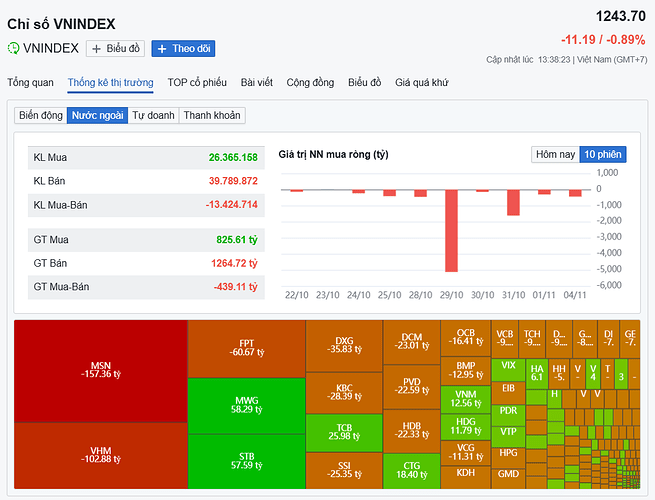Select the KDH treemap tile
Screen dimensions: 655x500
[x=466, y=477]
